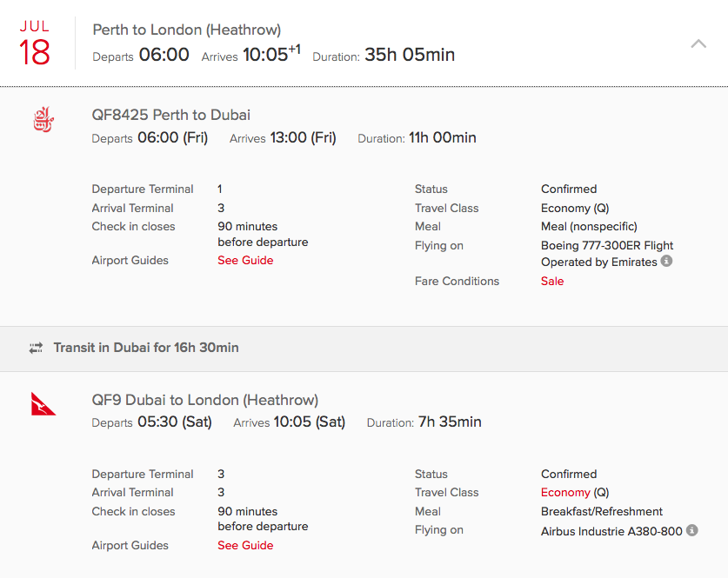Open See Guide link for Dubai to London flight
The height and width of the screenshot is (578, 728).
pyautogui.click(x=245, y=546)
